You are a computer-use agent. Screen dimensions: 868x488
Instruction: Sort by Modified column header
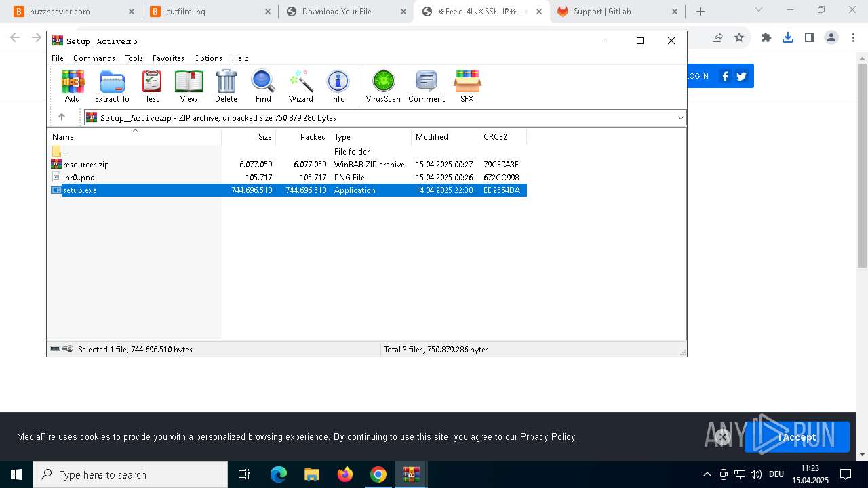click(446, 137)
